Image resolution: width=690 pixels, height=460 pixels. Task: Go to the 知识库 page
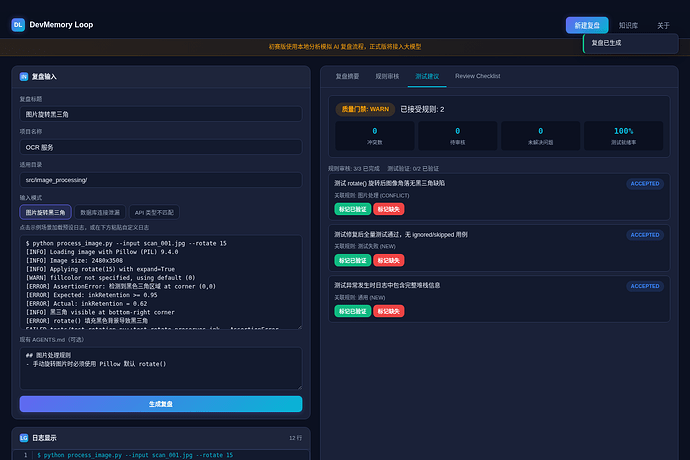click(x=628, y=26)
